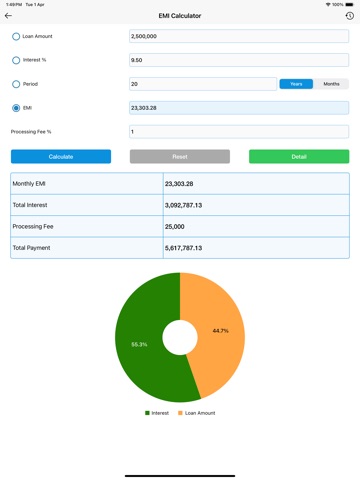This screenshot has width=360, height=480.
Task: Focus the interest rate field showing 9.50
Action: click(239, 60)
